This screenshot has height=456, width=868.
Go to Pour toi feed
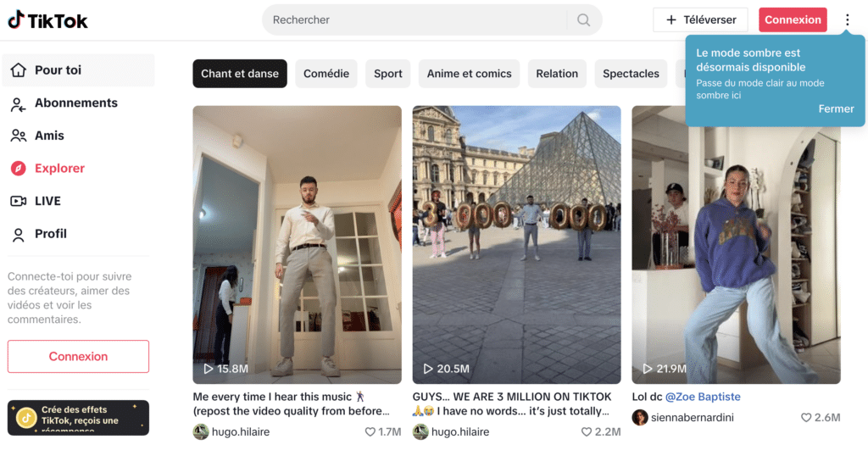(x=78, y=70)
